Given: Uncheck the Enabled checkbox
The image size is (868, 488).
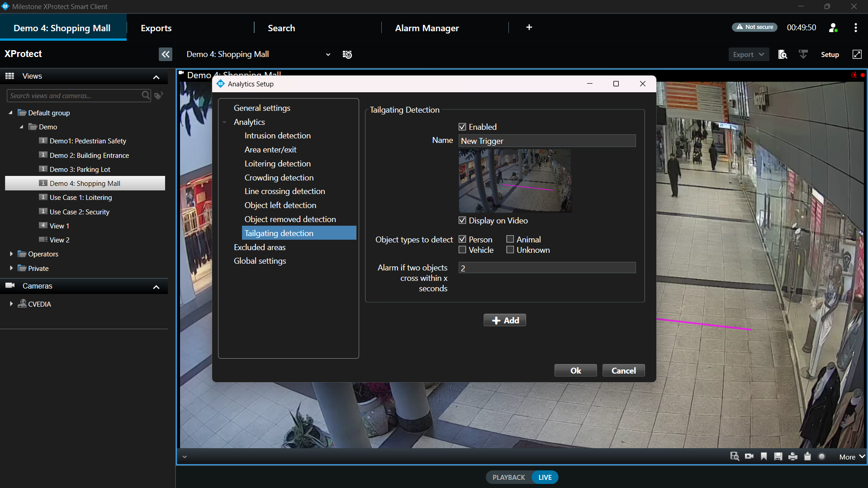Looking at the screenshot, I should tap(462, 127).
